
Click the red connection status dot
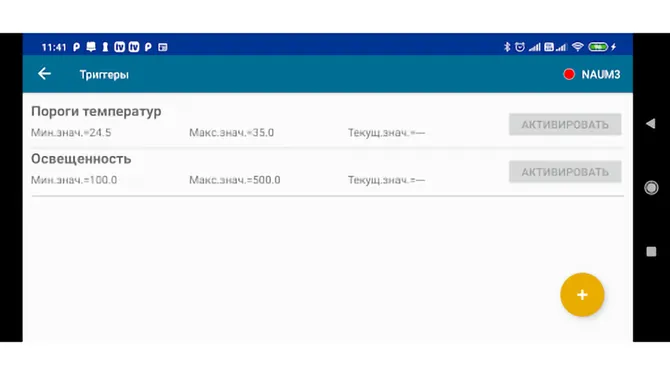(569, 74)
